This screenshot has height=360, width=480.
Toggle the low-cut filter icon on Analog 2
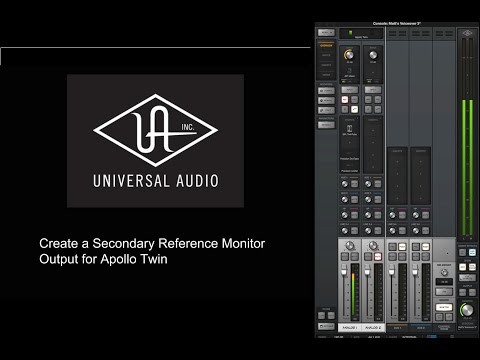378,109
